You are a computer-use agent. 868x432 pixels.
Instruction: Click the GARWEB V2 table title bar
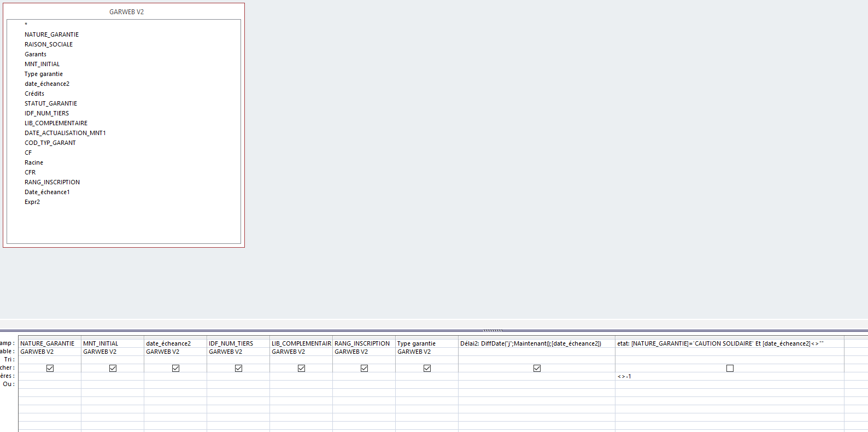click(124, 11)
